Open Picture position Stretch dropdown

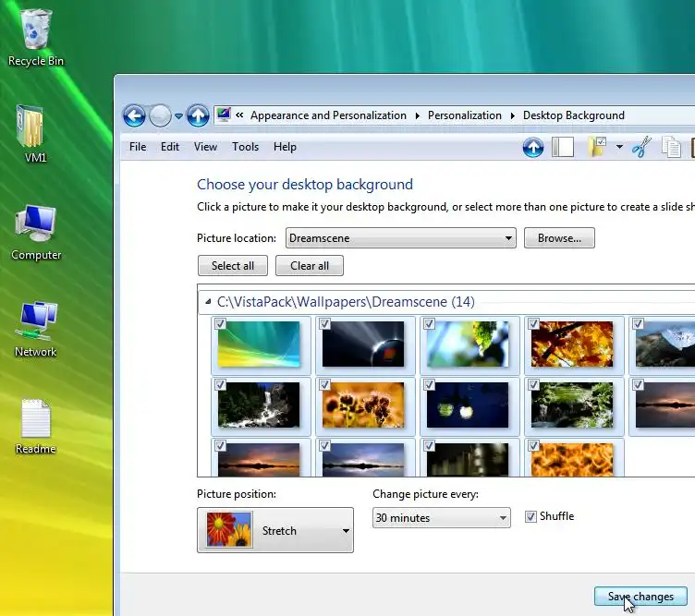click(x=275, y=530)
